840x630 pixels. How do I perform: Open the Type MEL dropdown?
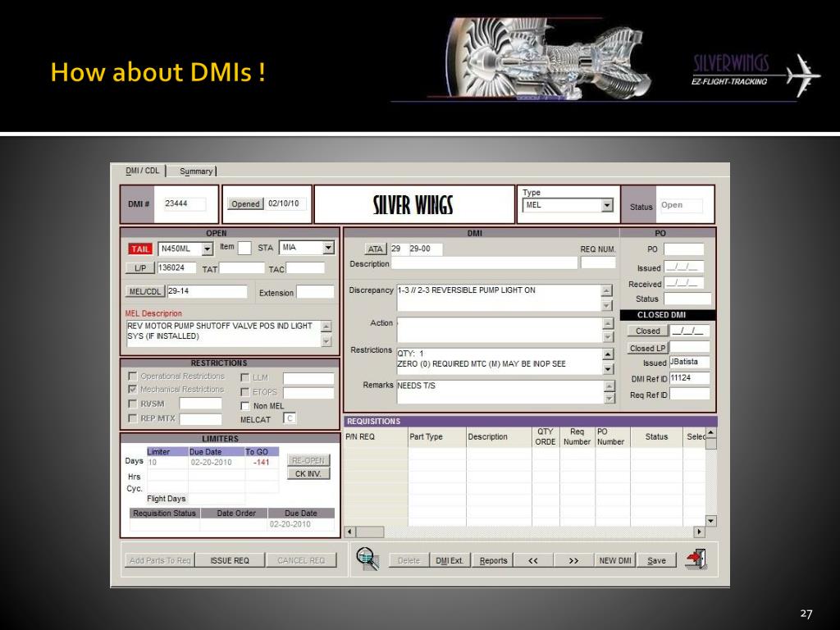tap(607, 205)
